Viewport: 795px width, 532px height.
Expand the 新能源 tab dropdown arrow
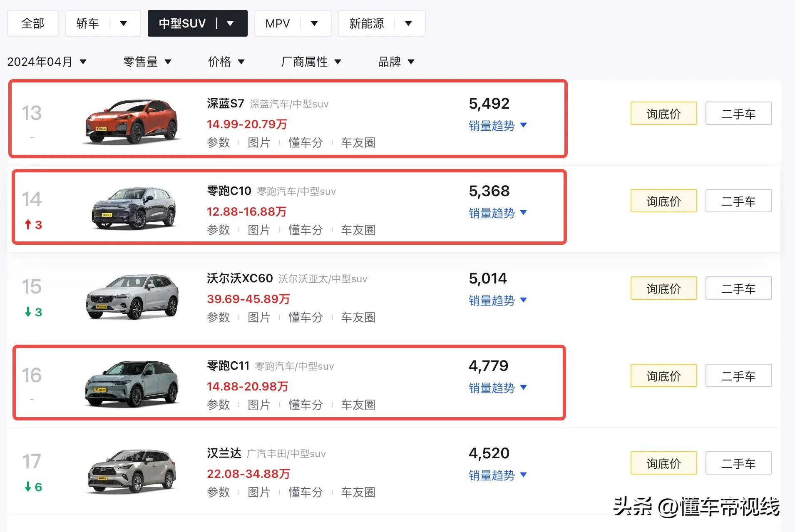408,23
